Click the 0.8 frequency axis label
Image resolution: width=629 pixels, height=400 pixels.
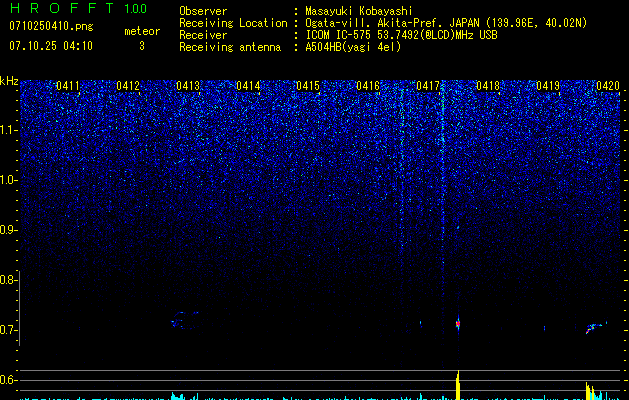(x=8, y=280)
